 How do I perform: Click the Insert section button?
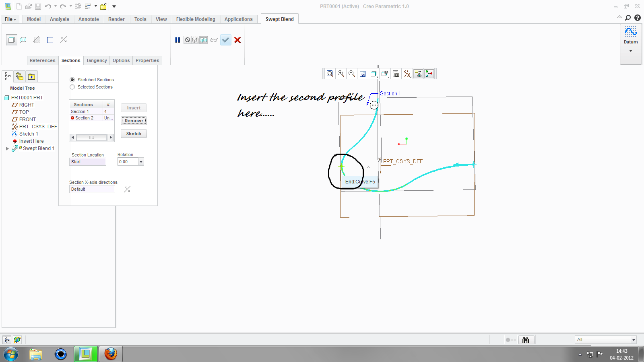[134, 108]
